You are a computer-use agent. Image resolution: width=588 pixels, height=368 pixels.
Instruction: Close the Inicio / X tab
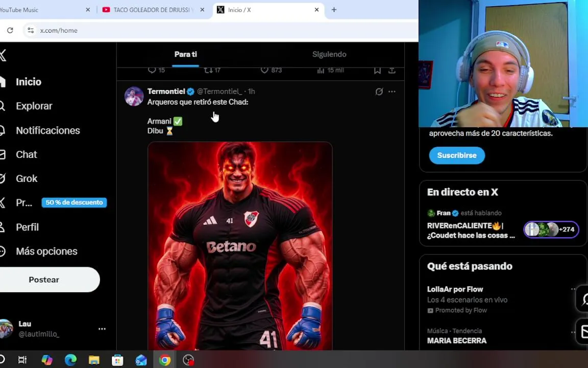[316, 10]
